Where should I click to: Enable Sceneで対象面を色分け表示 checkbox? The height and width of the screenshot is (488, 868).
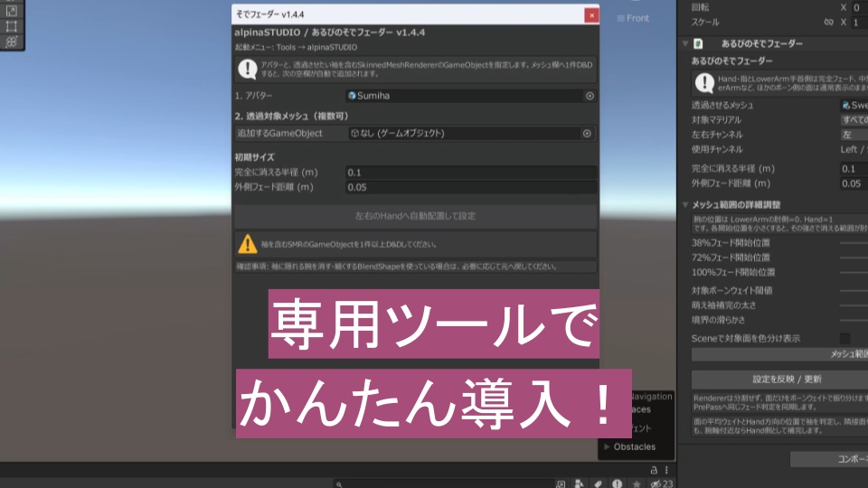[844, 338]
